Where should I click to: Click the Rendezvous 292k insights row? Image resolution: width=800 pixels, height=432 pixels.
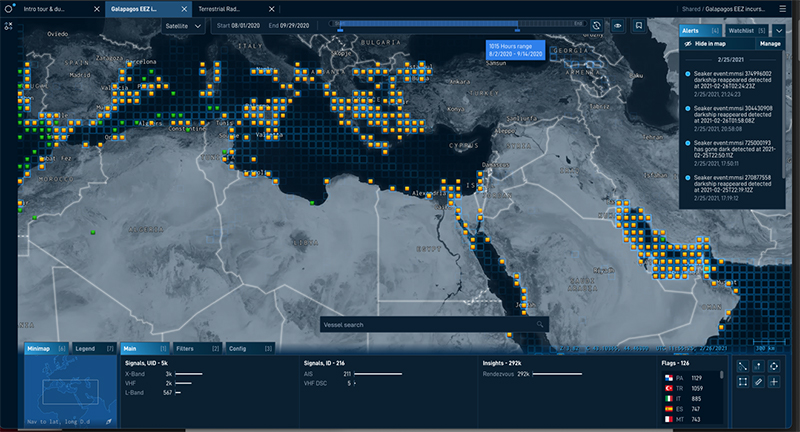(x=532, y=374)
